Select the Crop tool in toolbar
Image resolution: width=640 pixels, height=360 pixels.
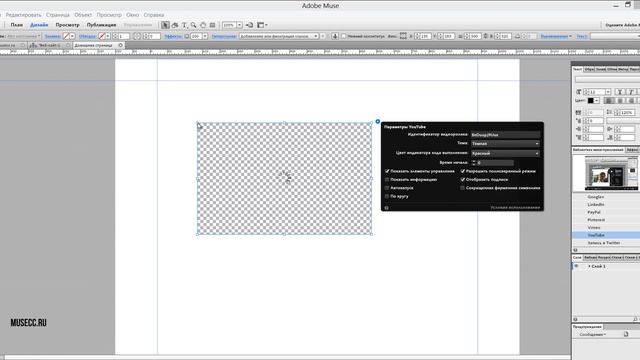pyautogui.click(x=175, y=25)
